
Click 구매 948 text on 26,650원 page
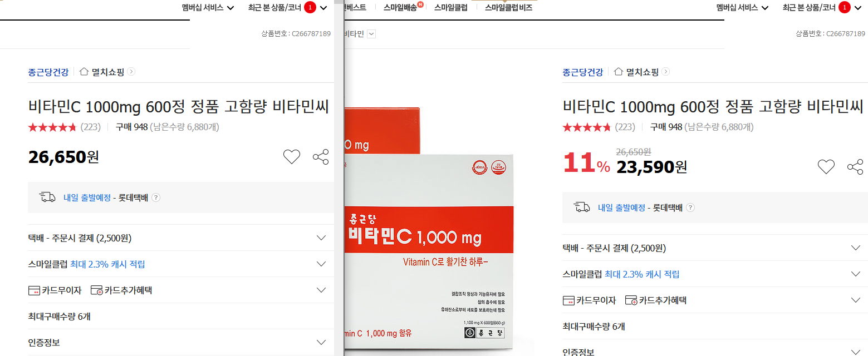click(x=131, y=127)
